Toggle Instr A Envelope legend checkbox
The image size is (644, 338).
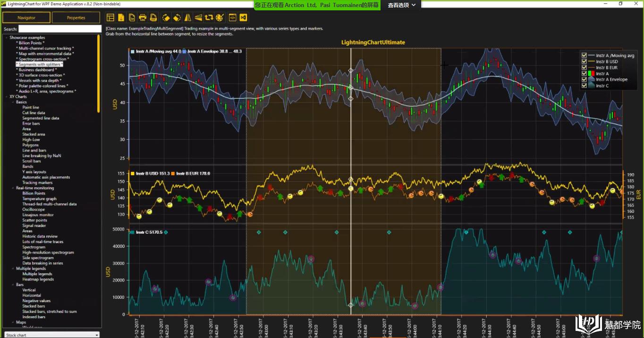click(585, 79)
